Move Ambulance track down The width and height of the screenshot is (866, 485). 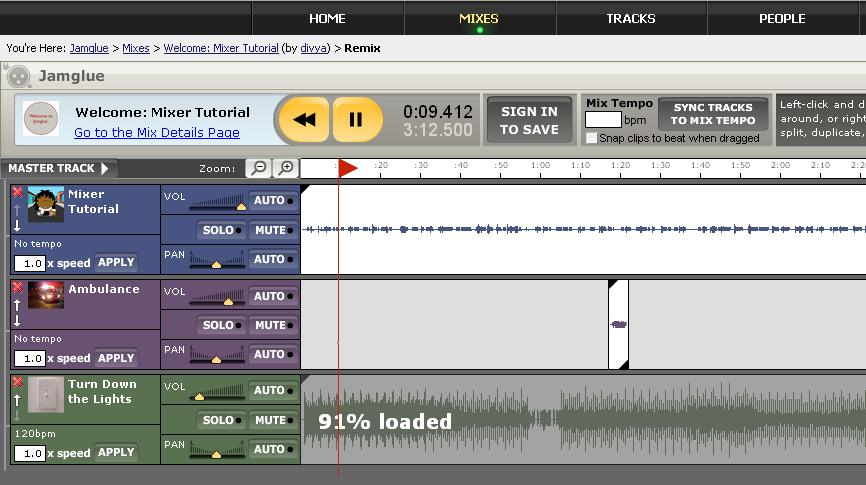(x=17, y=321)
